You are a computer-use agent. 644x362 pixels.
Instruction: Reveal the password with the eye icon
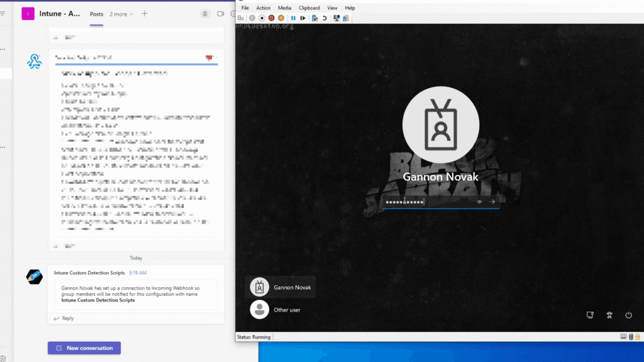pos(479,202)
